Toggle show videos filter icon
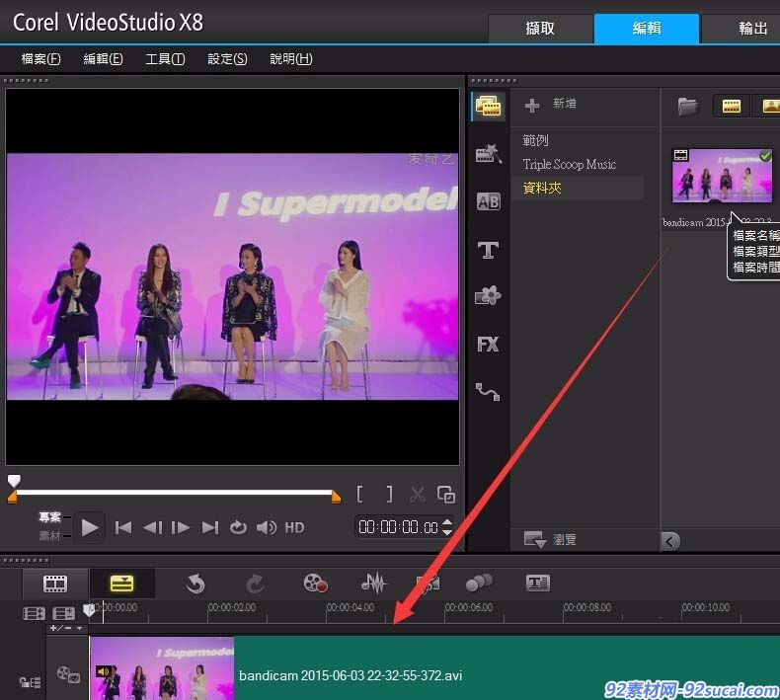This screenshot has width=780, height=700. coord(732,106)
